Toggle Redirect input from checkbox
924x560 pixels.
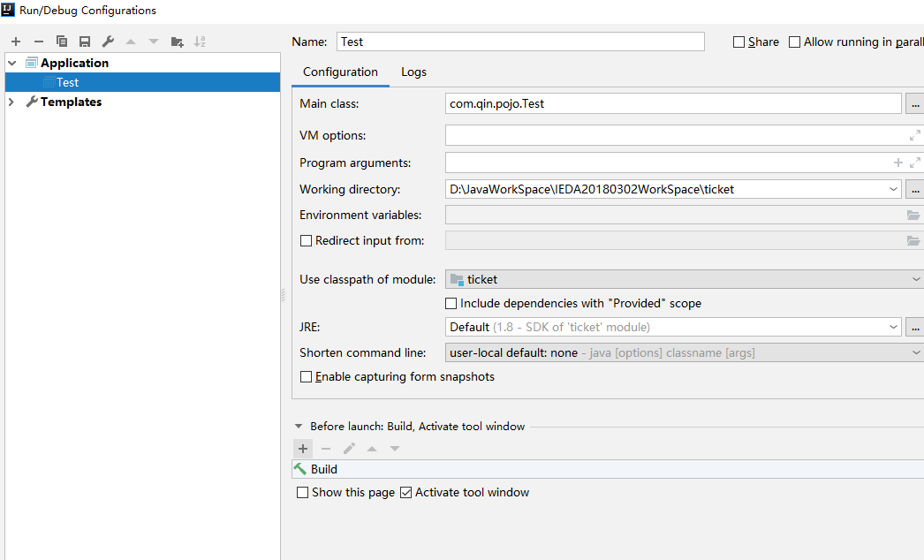[x=307, y=240]
